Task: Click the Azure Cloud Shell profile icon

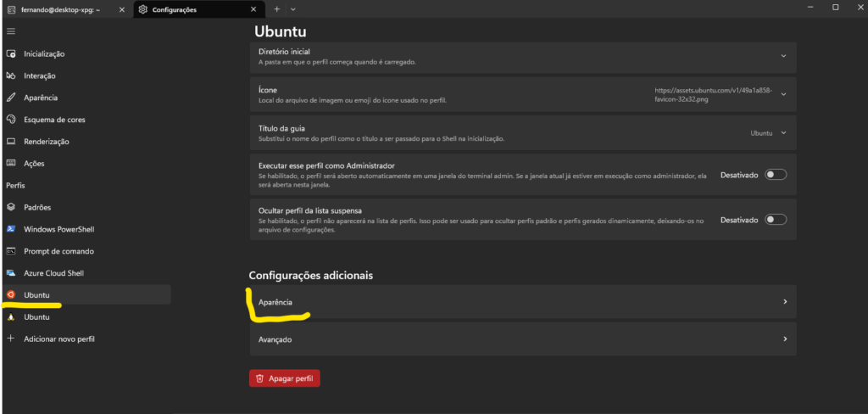Action: [x=10, y=273]
